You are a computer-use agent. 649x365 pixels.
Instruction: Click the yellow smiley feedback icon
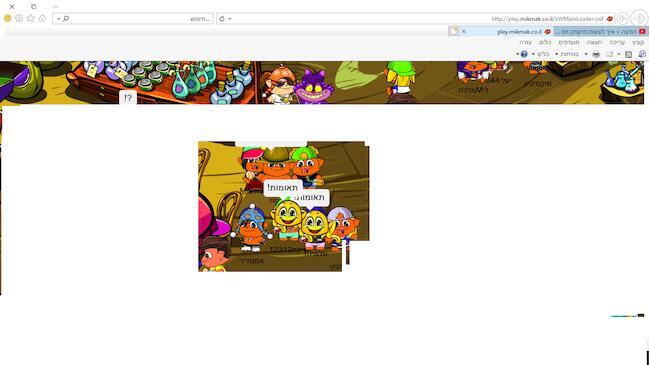tap(7, 18)
